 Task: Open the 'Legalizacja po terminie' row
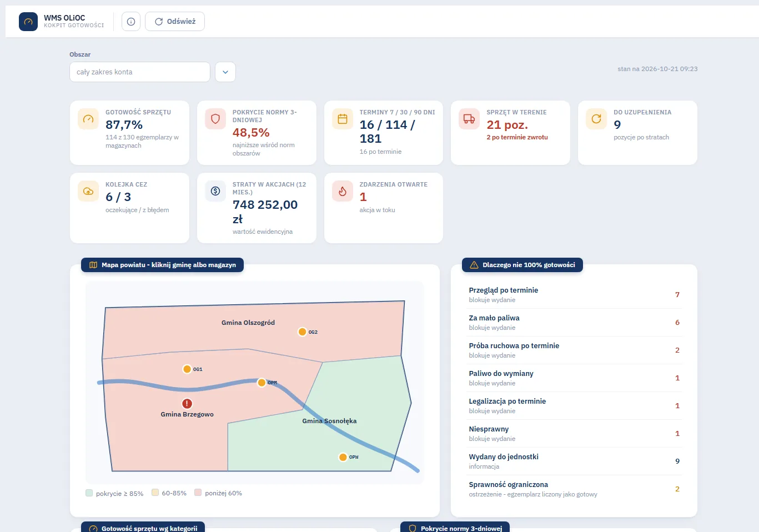click(574, 406)
